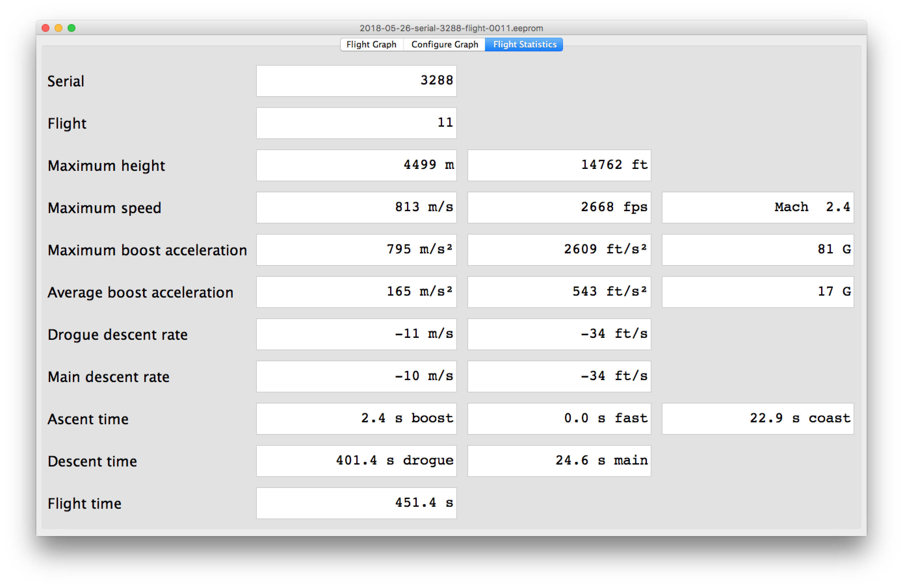Zoom window using the green button

click(71, 28)
